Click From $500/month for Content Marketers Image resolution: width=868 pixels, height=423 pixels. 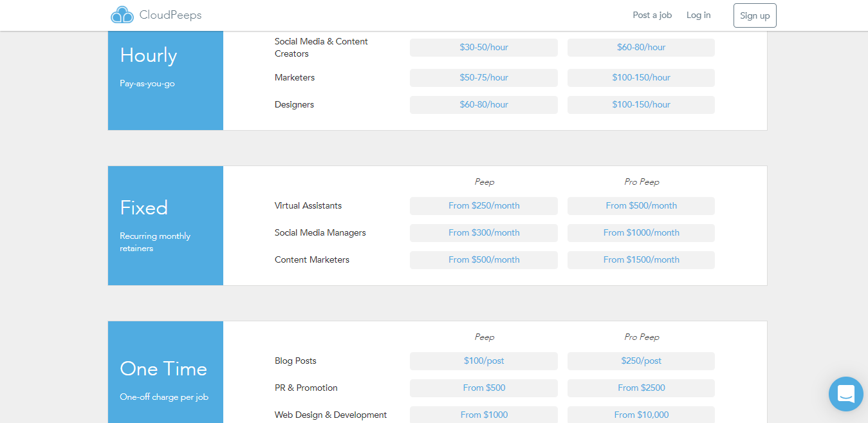483,259
